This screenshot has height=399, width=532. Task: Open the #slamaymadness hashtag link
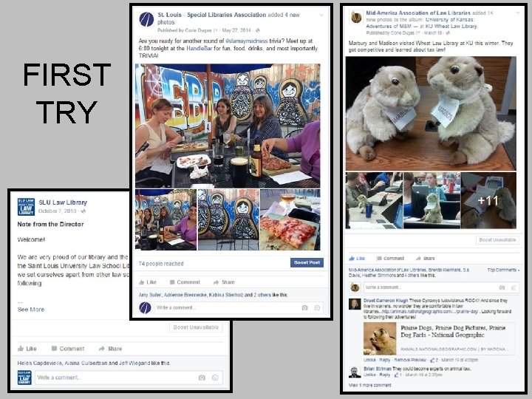pos(247,41)
